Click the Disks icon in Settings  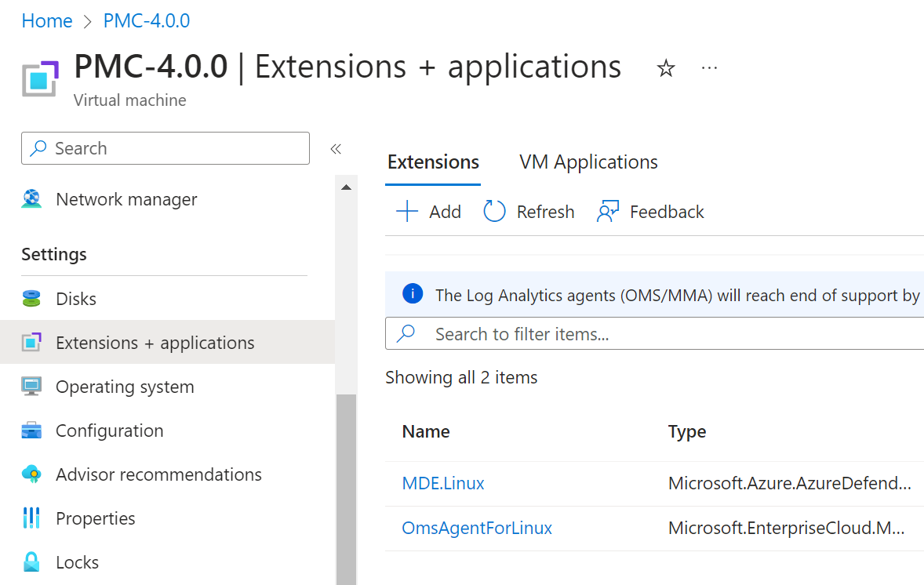[x=31, y=299]
